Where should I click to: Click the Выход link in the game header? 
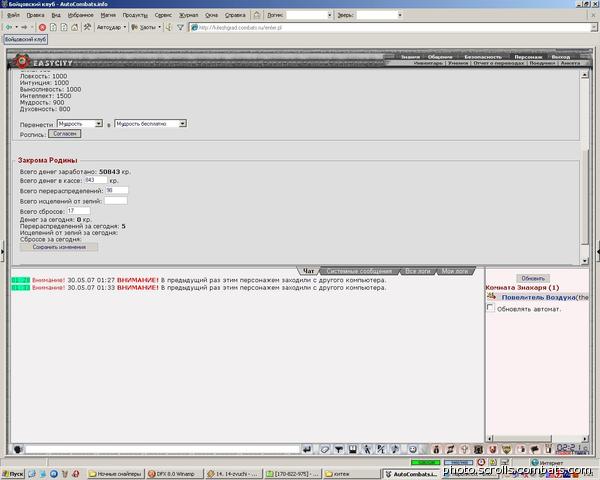(561, 57)
